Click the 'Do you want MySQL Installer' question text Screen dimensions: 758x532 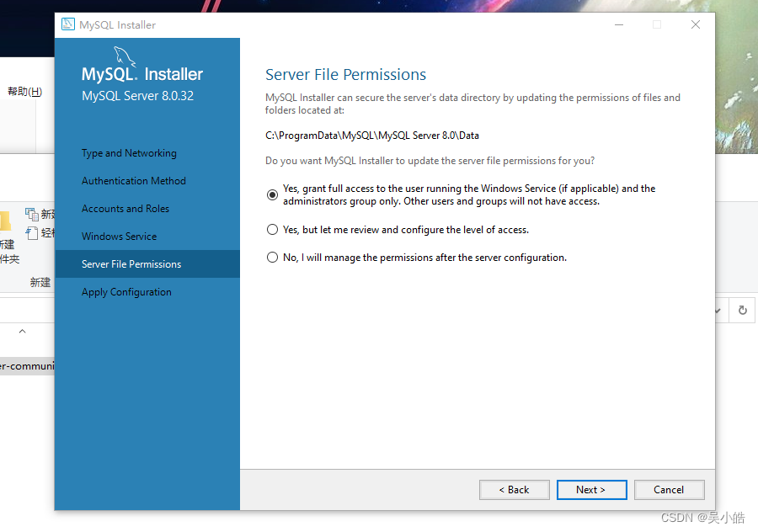(x=430, y=161)
